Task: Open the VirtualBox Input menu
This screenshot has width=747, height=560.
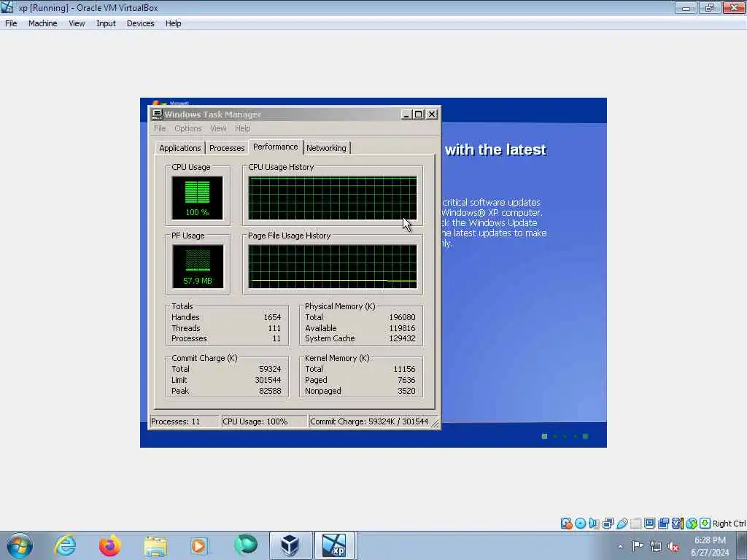Action: click(x=106, y=23)
